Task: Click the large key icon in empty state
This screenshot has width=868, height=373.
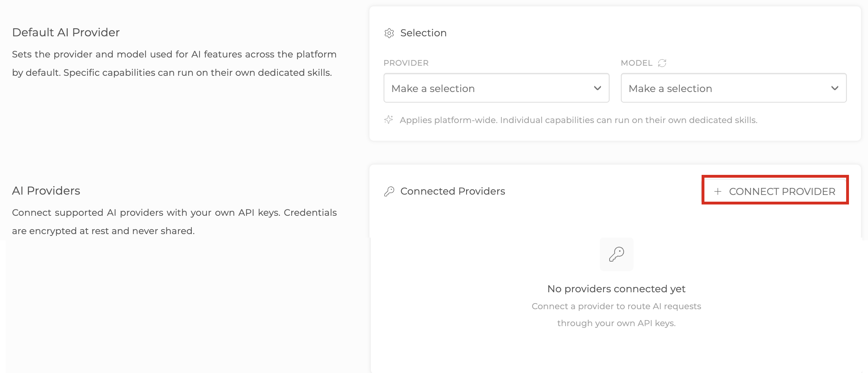Action: 616,254
